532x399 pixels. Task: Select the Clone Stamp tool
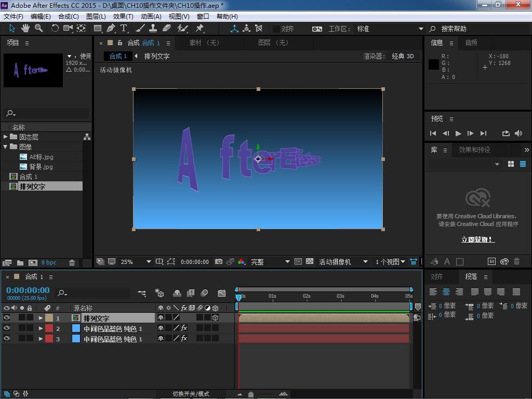tap(153, 29)
